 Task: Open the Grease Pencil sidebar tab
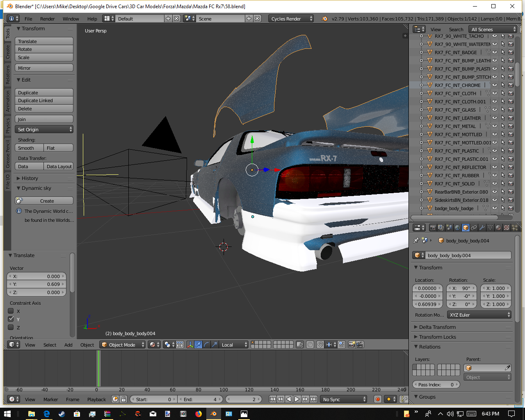(7, 154)
